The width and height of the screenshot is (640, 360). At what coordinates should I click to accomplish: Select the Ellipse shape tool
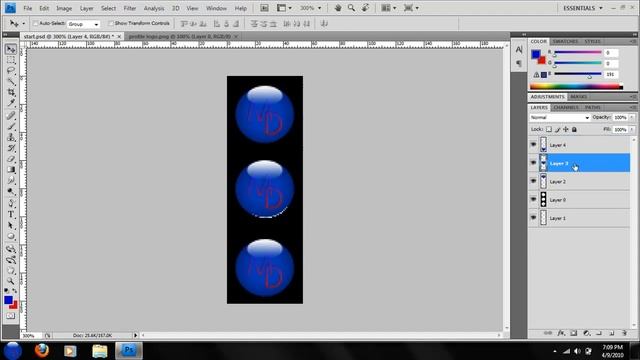(11, 236)
